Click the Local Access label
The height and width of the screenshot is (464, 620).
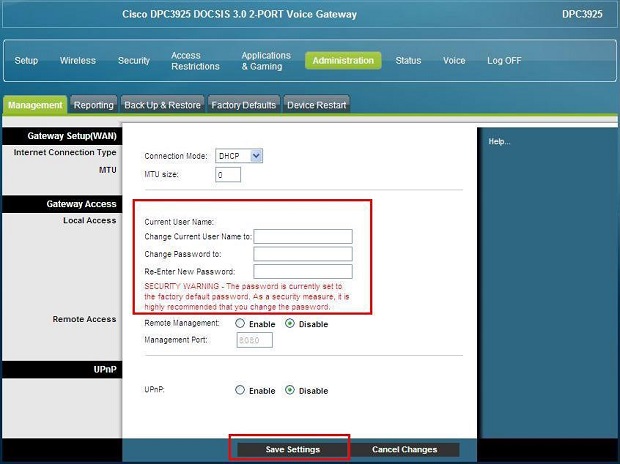tap(90, 220)
